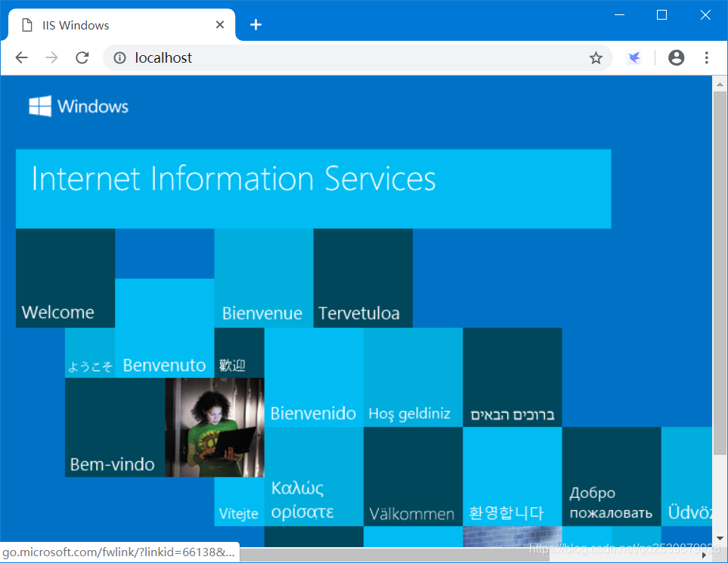Image resolution: width=728 pixels, height=563 pixels.
Task: Click the 환영합니다 tile
Action: [x=513, y=477]
